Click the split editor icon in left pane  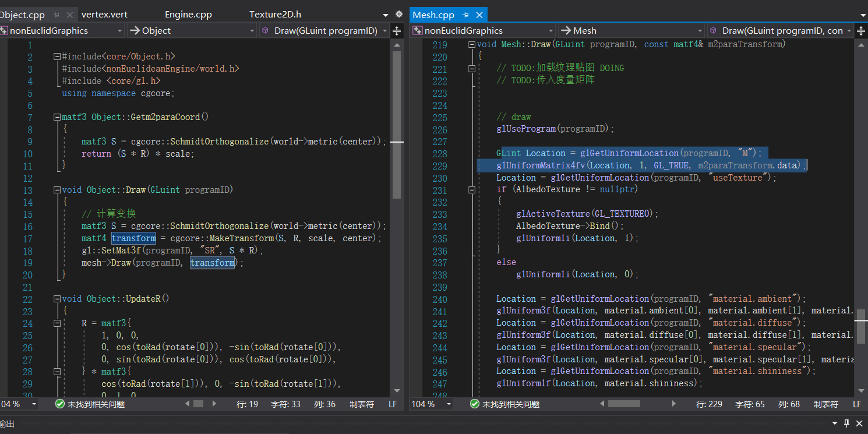(x=397, y=31)
